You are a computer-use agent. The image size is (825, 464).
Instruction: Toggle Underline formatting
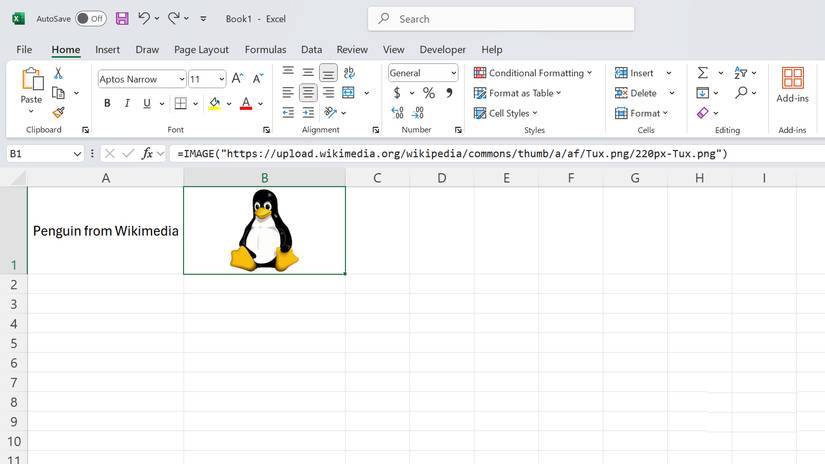147,103
